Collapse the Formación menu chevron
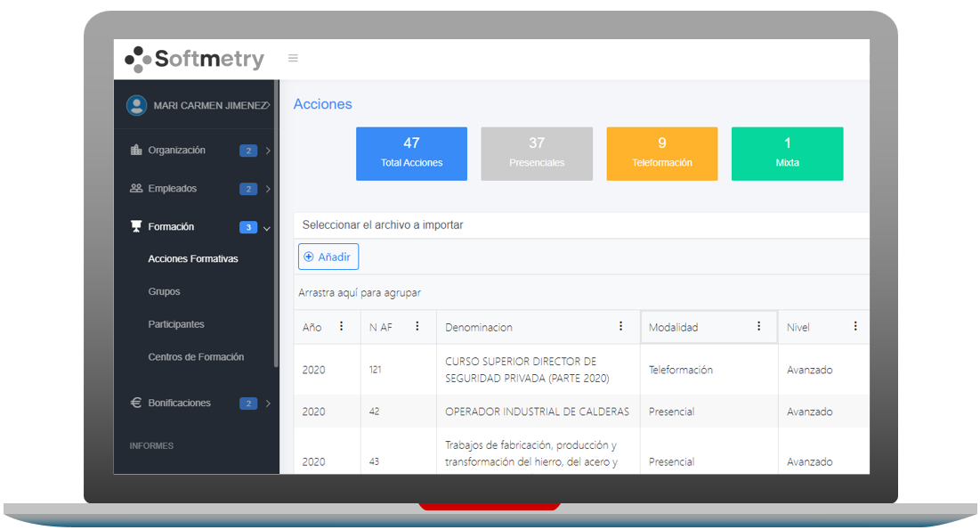This screenshot has width=980, height=530. (267, 228)
